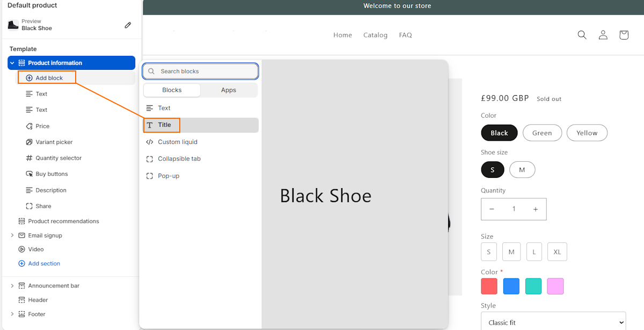This screenshot has height=330, width=644.
Task: Select the Black color option
Action: pos(499,133)
